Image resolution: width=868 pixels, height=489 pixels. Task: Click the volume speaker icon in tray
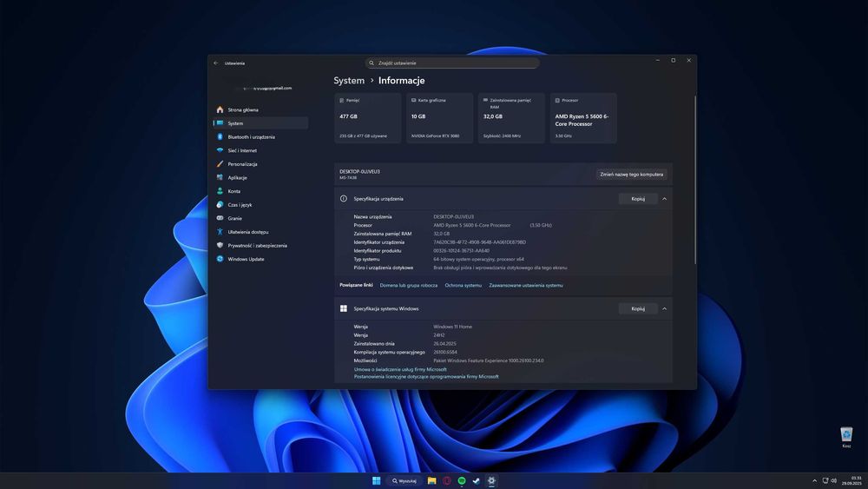click(833, 480)
